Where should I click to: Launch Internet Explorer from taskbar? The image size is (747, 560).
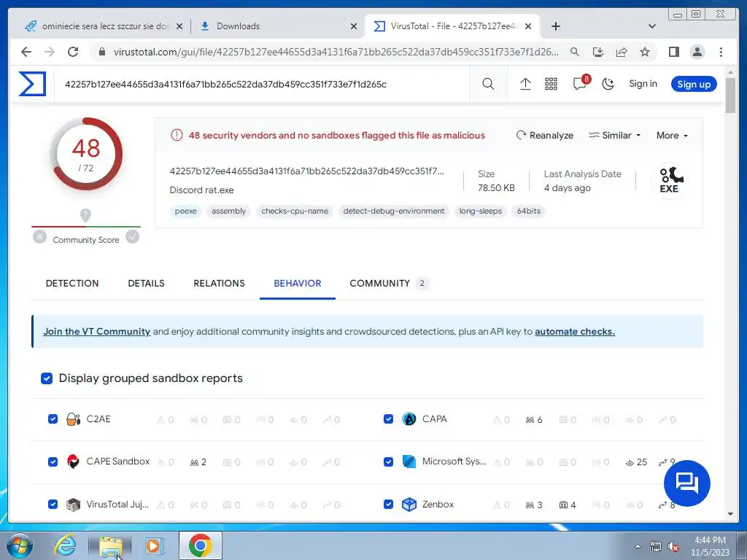click(64, 545)
